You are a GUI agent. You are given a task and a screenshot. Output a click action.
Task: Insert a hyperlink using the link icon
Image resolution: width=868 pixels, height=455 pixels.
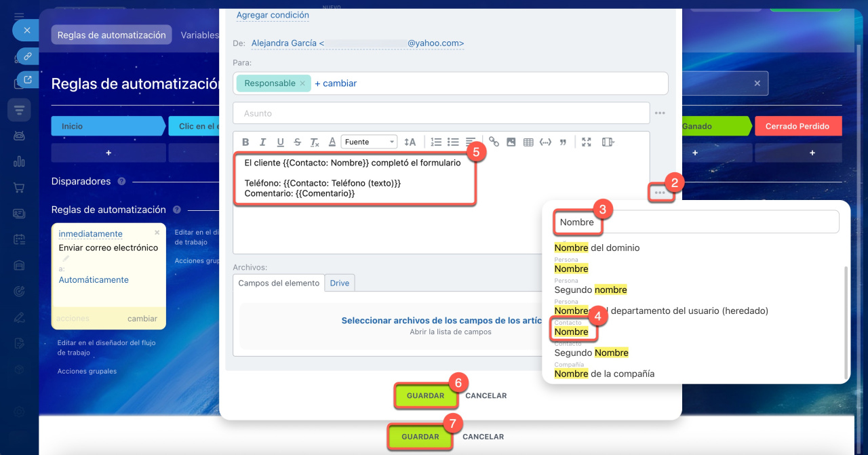(494, 142)
